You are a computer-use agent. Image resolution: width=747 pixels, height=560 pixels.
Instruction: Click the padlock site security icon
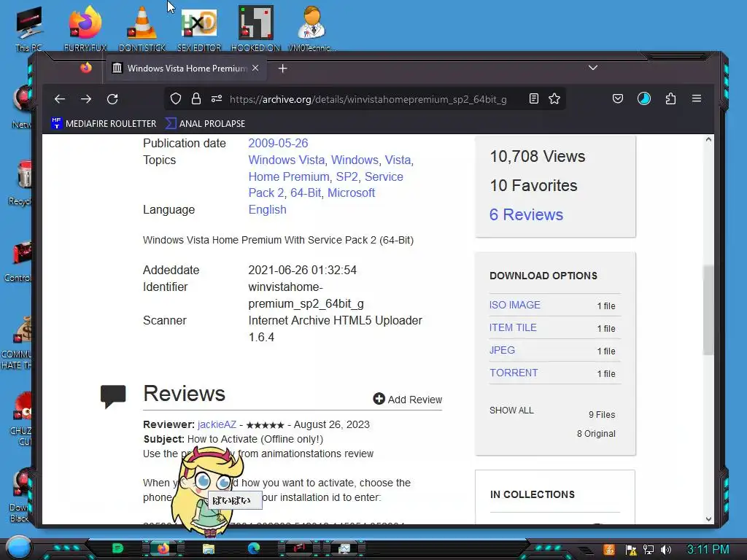coord(196,98)
